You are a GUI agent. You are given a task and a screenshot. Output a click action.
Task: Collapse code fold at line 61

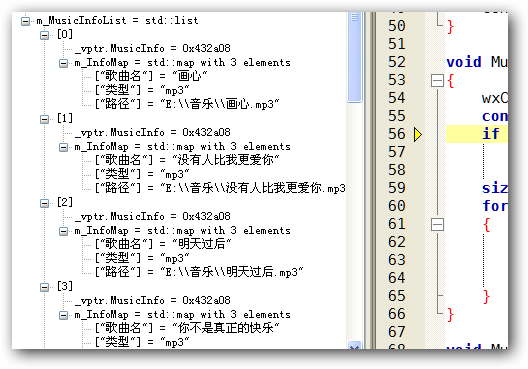click(437, 225)
